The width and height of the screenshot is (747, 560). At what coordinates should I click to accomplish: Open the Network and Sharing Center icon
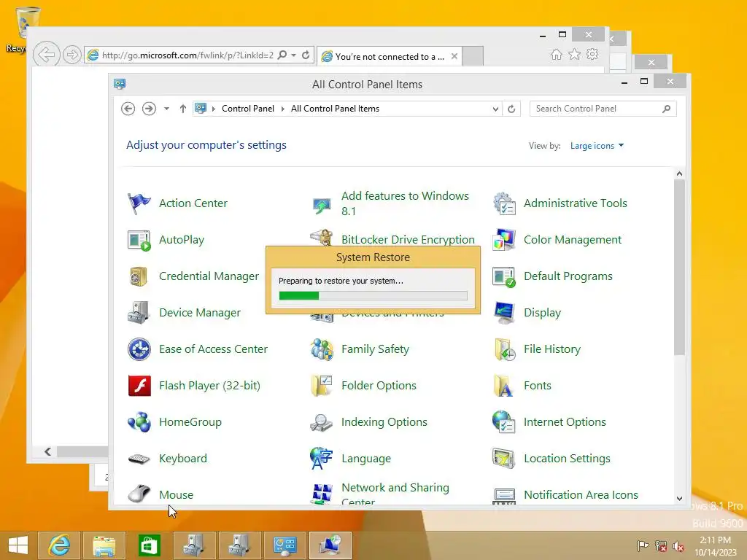click(322, 494)
